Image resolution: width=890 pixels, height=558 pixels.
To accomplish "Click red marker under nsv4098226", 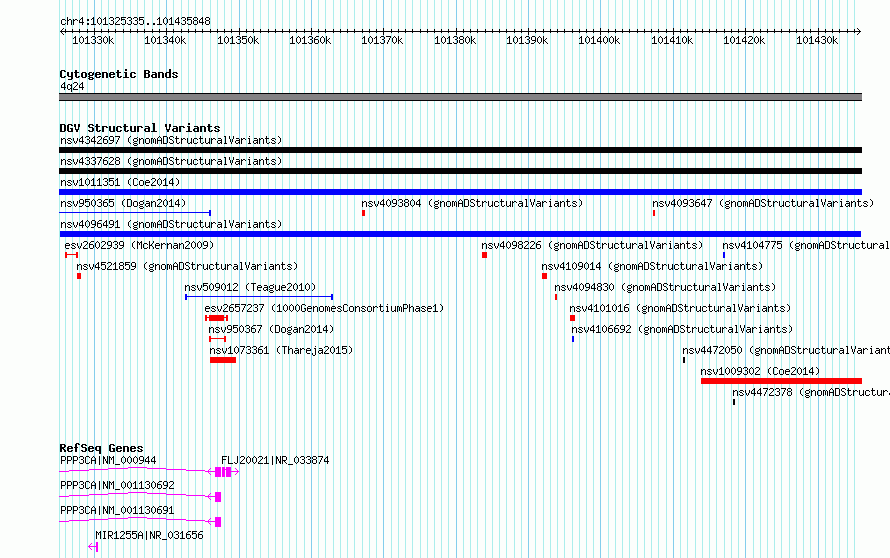I will (x=484, y=255).
